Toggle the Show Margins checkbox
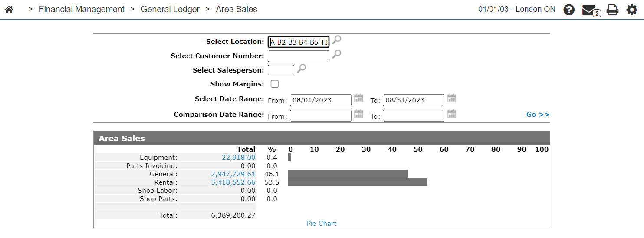This screenshot has height=238, width=644. tap(275, 84)
